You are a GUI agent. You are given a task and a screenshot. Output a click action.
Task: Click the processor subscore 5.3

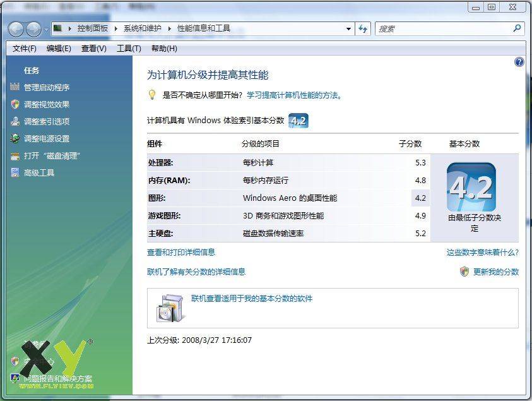pyautogui.click(x=420, y=163)
